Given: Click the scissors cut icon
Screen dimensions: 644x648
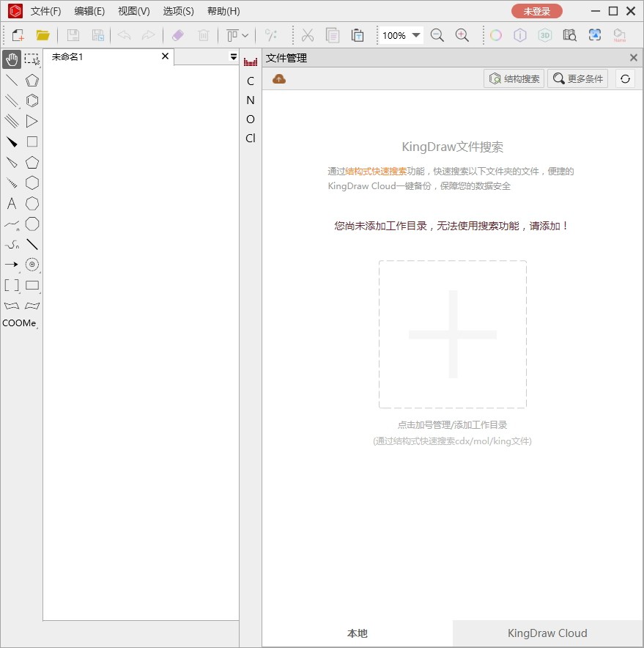Looking at the screenshot, I should pos(307,35).
